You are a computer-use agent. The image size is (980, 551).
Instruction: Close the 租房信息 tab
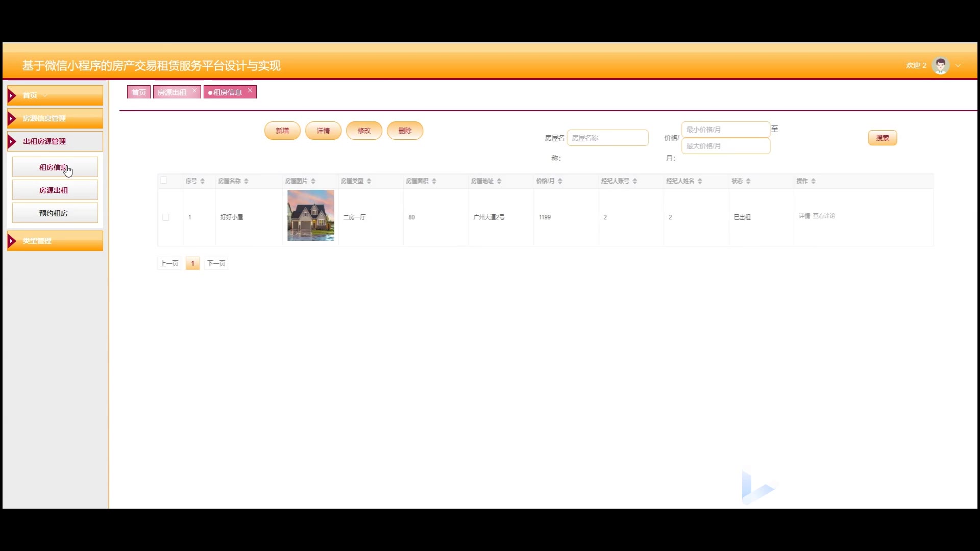tap(250, 90)
